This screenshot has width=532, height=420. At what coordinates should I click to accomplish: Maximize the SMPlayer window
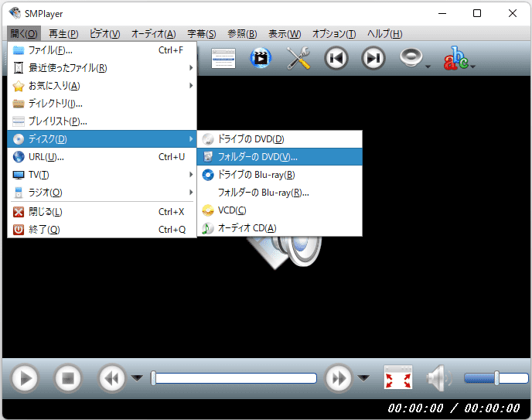click(477, 13)
